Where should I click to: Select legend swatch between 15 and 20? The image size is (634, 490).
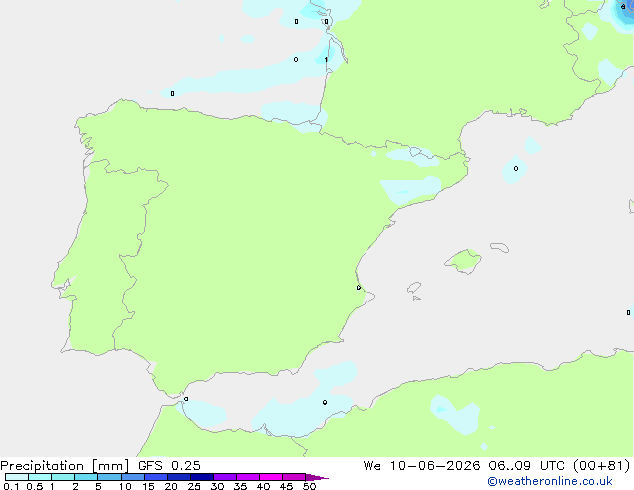[x=156, y=477]
